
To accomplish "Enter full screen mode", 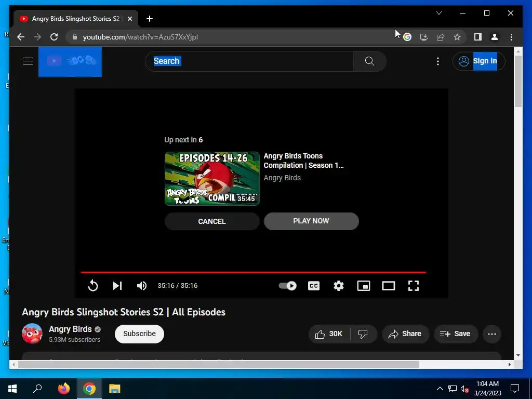I will pyautogui.click(x=413, y=286).
